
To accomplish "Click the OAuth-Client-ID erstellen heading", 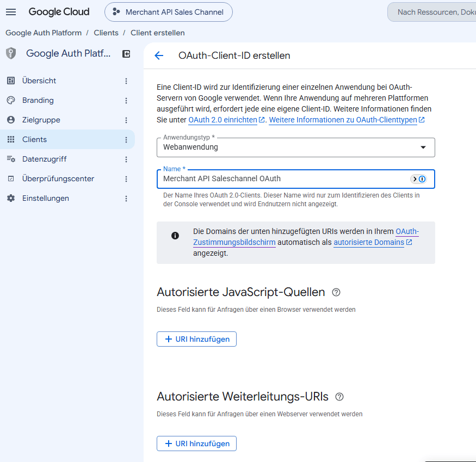I will [234, 56].
